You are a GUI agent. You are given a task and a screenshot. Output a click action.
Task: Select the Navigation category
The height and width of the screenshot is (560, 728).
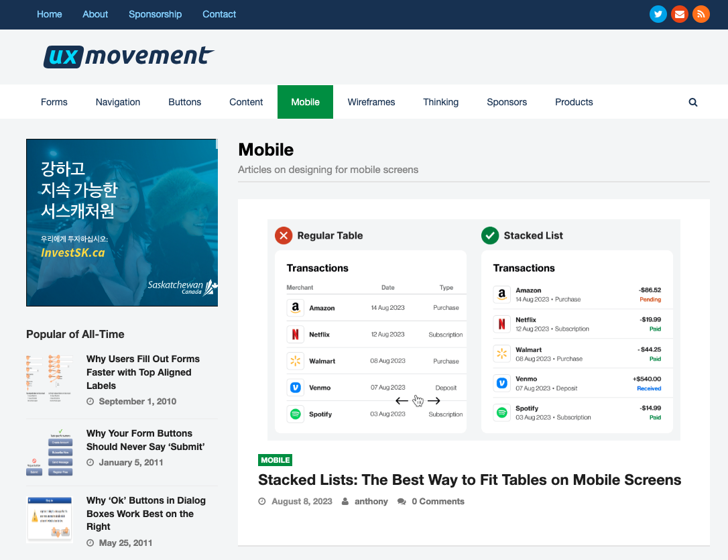coord(118,102)
